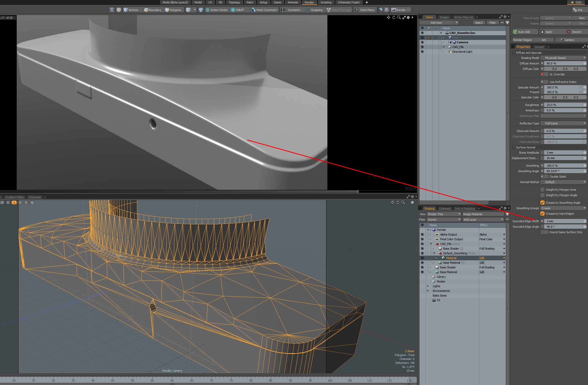This screenshot has height=385, width=588.
Task: Hide Directional Light item visibility
Action: pyautogui.click(x=422, y=52)
